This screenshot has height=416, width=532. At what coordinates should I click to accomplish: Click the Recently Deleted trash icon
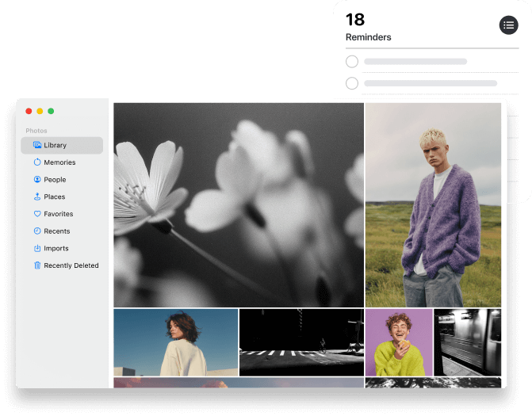(36, 265)
